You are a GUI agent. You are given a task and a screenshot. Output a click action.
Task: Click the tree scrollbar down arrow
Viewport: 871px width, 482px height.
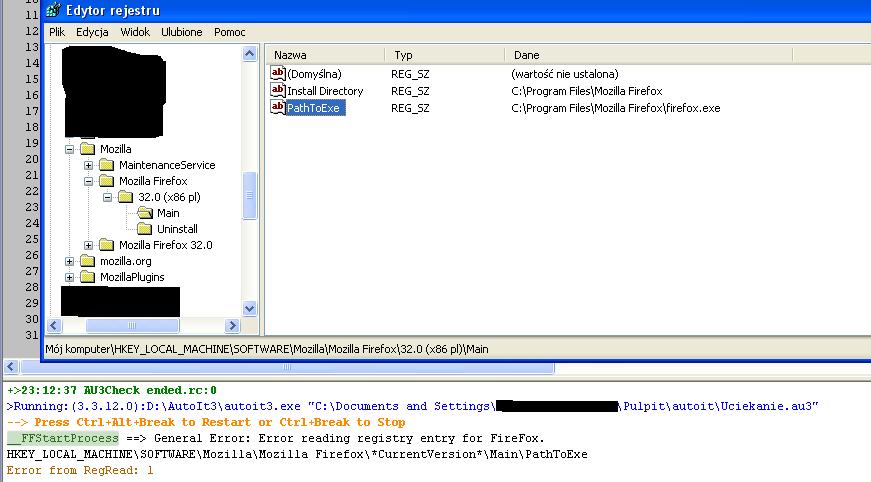click(x=249, y=309)
